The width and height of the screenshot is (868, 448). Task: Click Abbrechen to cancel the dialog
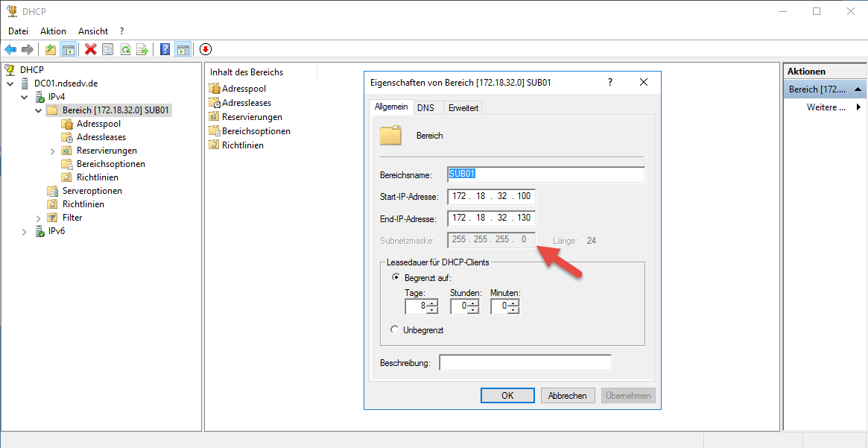click(x=567, y=396)
